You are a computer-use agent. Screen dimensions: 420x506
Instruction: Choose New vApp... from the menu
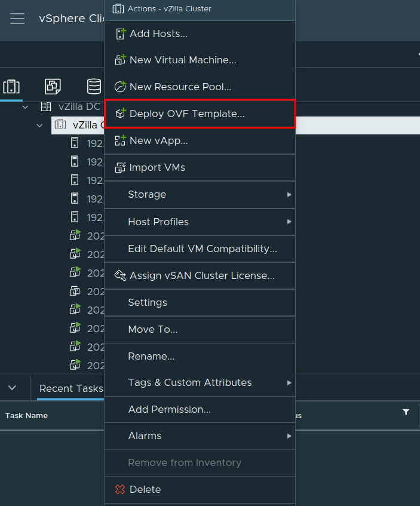pos(200,141)
